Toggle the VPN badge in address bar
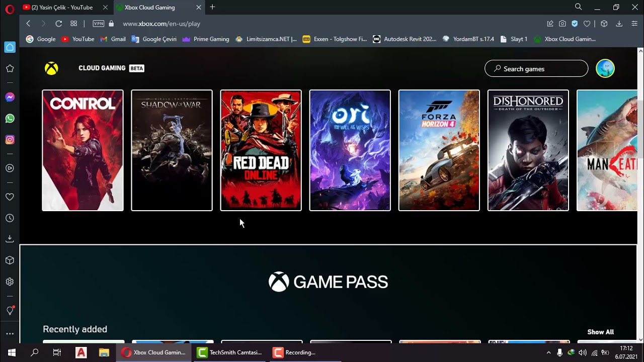Viewport: 644px width, 362px height. coord(99,24)
